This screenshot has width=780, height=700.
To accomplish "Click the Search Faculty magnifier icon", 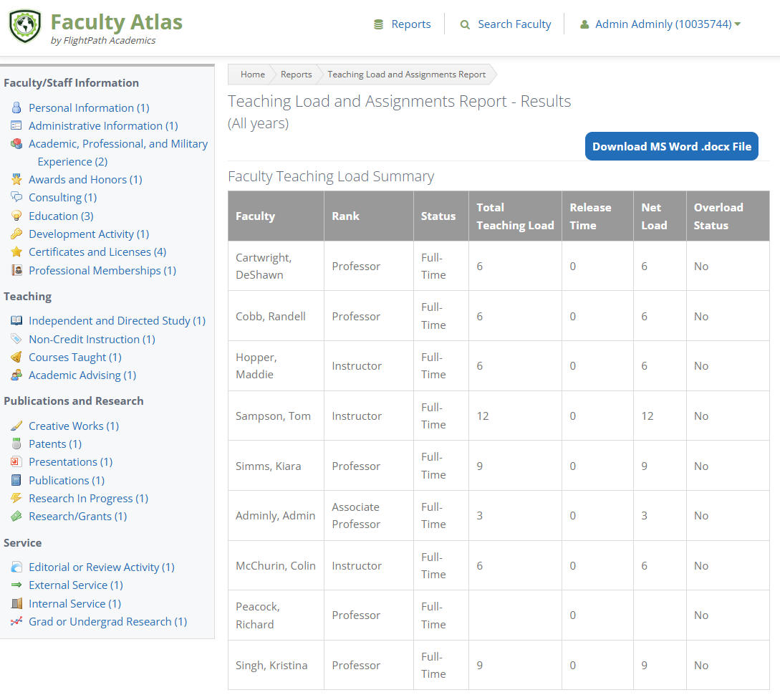I will [x=465, y=24].
